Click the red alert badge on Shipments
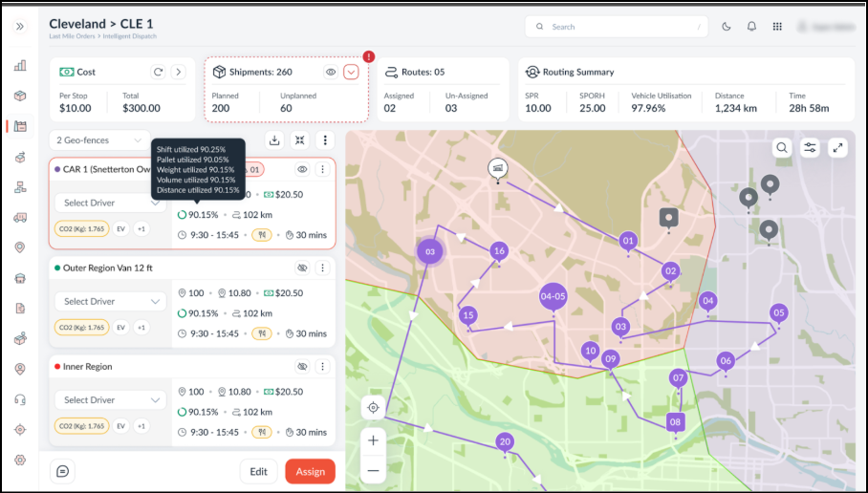868x493 pixels. click(369, 56)
